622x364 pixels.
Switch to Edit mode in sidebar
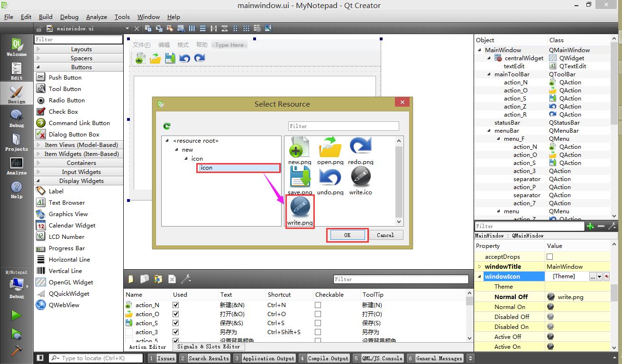click(x=17, y=71)
